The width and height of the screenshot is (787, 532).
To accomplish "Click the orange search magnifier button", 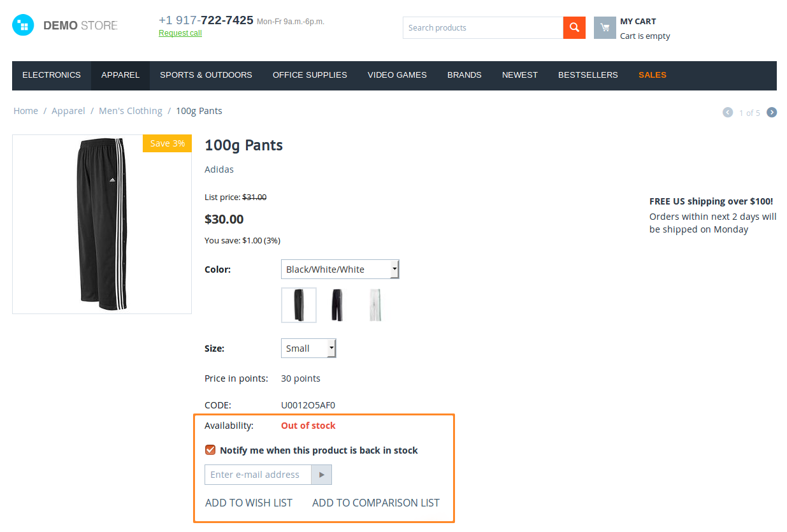I will [x=574, y=27].
